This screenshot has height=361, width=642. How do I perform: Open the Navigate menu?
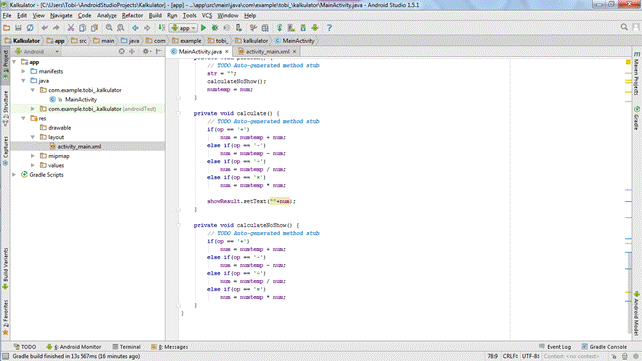61,16
